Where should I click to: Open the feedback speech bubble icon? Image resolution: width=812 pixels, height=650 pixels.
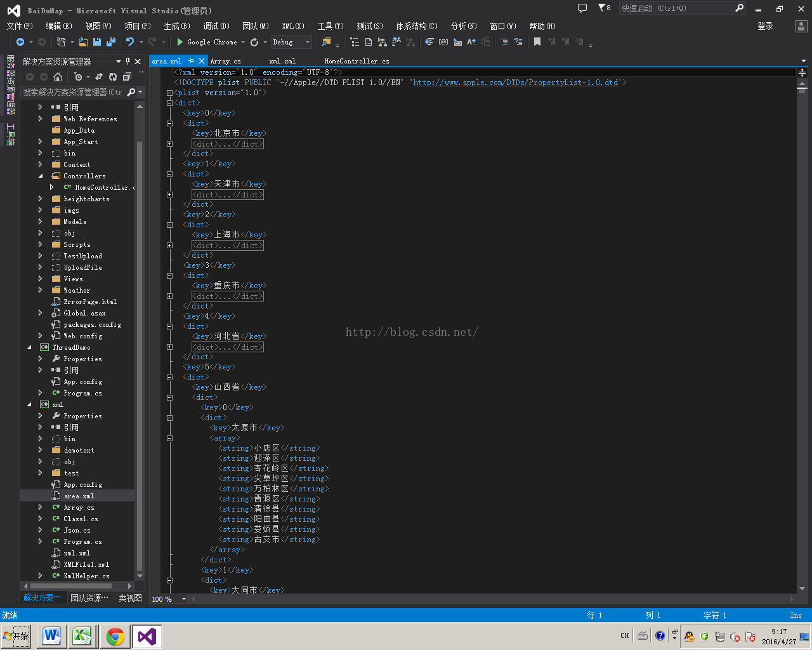(x=582, y=8)
